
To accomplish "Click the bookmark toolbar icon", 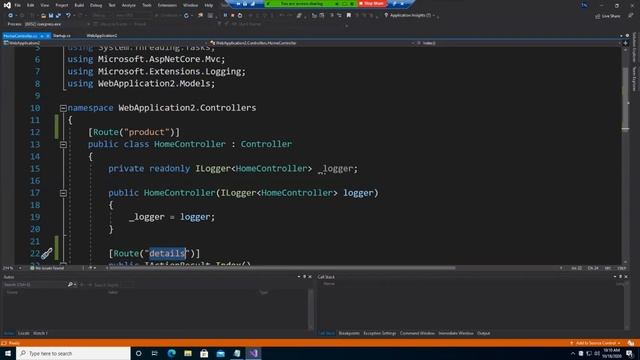I will tap(349, 16).
